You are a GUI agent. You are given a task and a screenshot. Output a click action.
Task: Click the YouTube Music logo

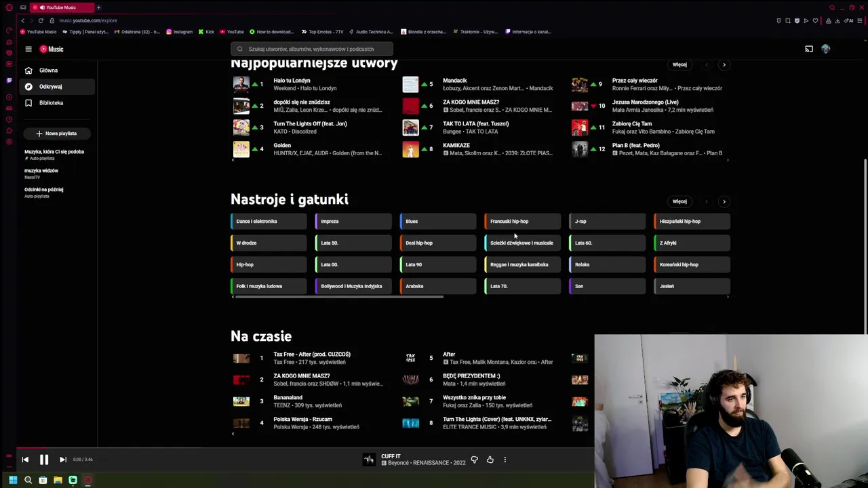coord(52,49)
